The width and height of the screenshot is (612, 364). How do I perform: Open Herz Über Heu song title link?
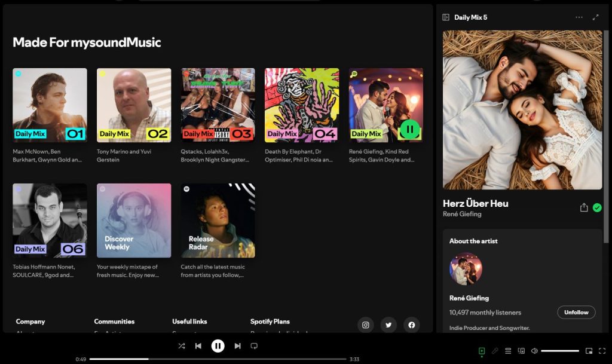tap(475, 203)
